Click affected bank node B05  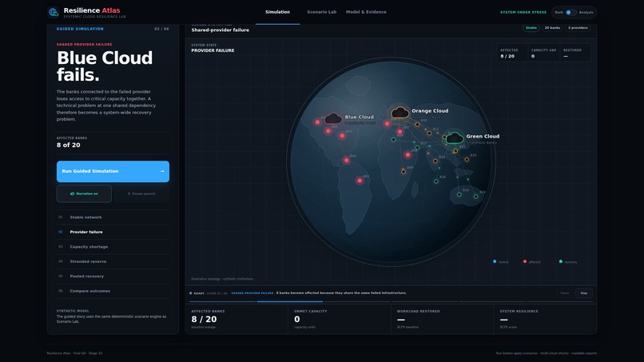[x=360, y=181]
